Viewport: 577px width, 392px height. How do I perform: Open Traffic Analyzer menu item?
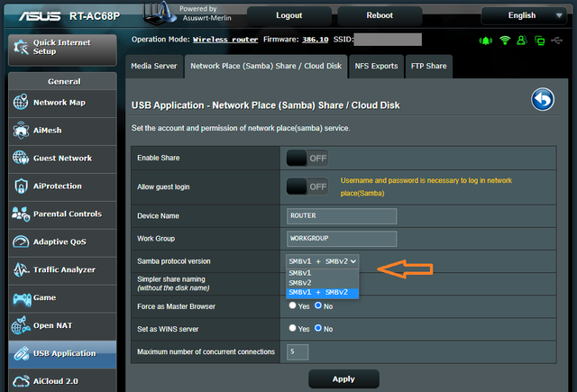click(x=64, y=269)
